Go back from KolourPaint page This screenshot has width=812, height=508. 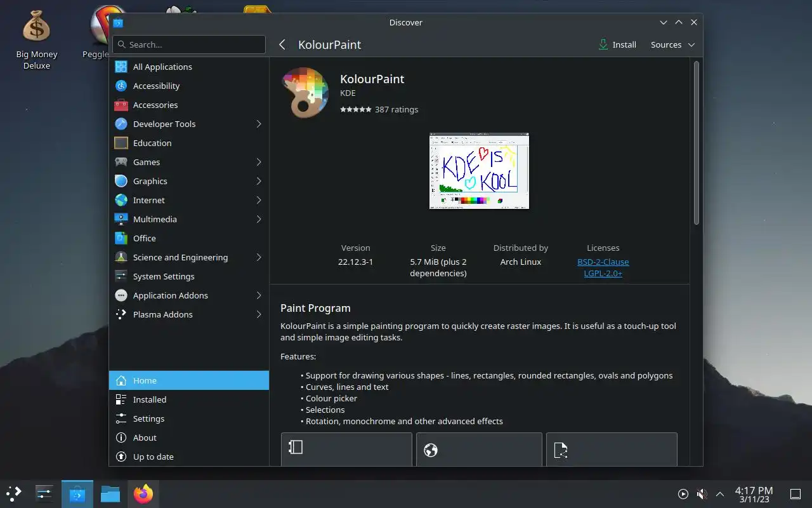point(282,44)
